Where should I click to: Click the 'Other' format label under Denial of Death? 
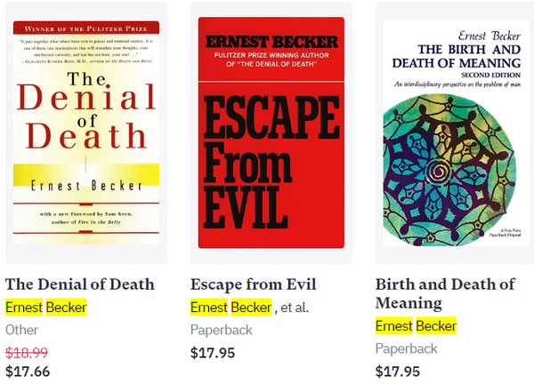click(x=22, y=330)
